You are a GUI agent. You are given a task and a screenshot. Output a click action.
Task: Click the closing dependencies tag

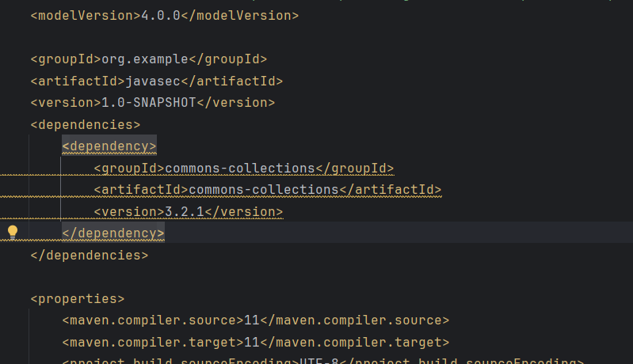pos(90,255)
